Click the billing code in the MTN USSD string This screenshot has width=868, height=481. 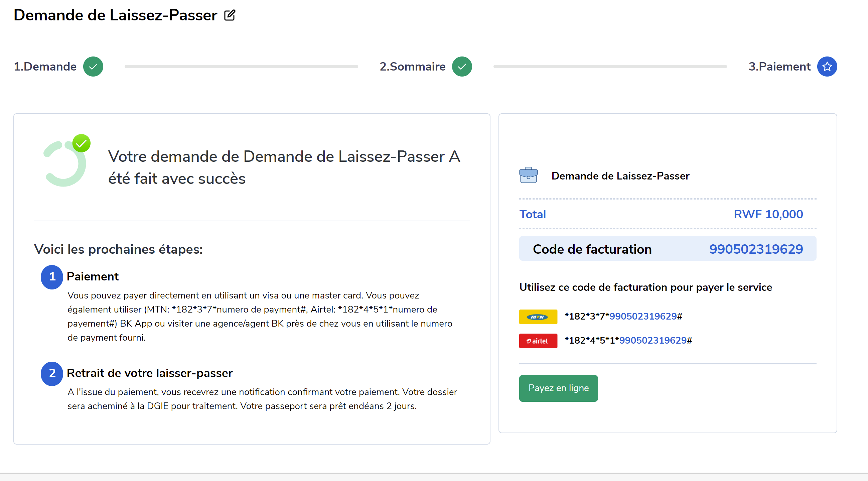click(642, 316)
